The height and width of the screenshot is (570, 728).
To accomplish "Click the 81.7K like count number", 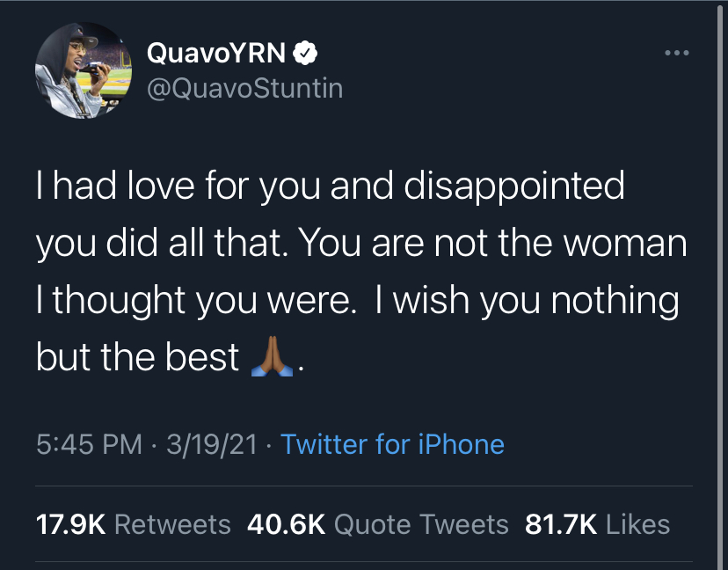I will click(561, 525).
